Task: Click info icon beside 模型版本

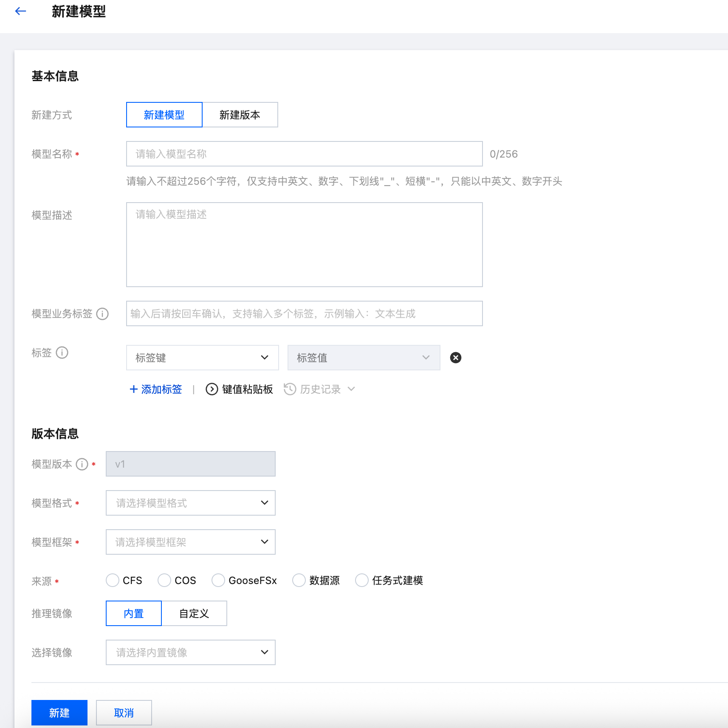Action: (82, 464)
